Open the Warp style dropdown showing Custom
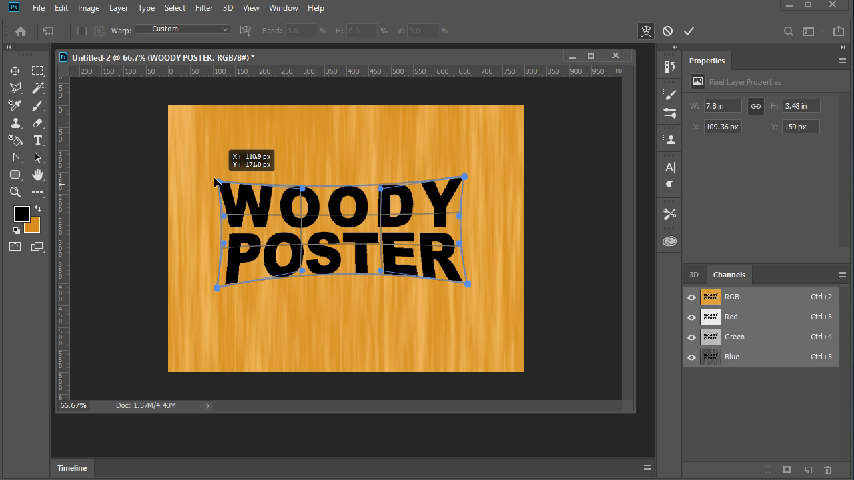854x480 pixels. 183,30
